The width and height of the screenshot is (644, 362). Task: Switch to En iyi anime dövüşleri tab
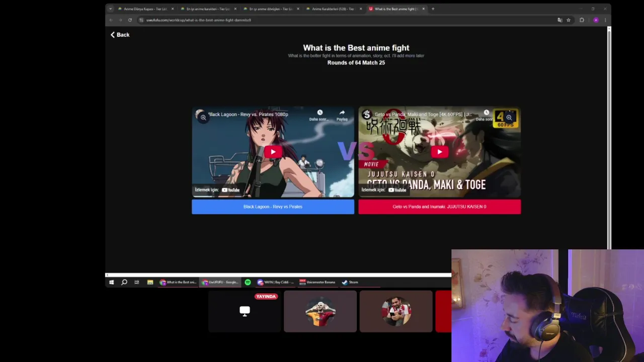click(271, 9)
